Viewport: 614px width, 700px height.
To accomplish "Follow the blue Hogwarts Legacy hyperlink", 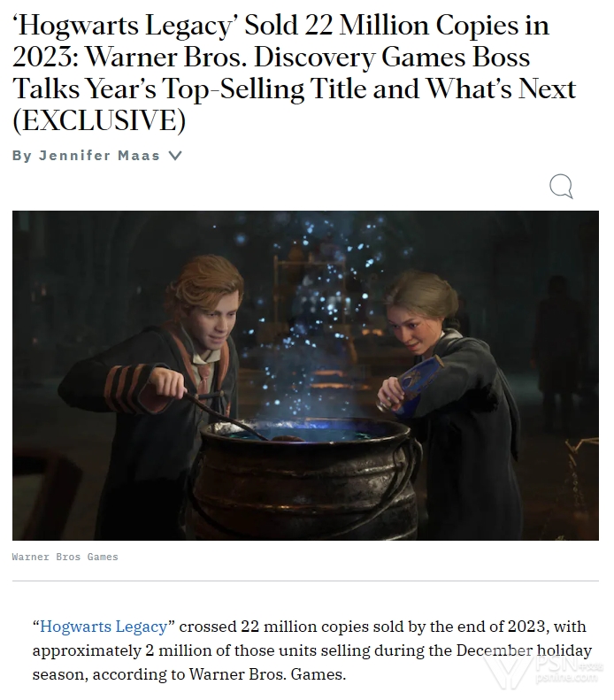I will pyautogui.click(x=104, y=627).
